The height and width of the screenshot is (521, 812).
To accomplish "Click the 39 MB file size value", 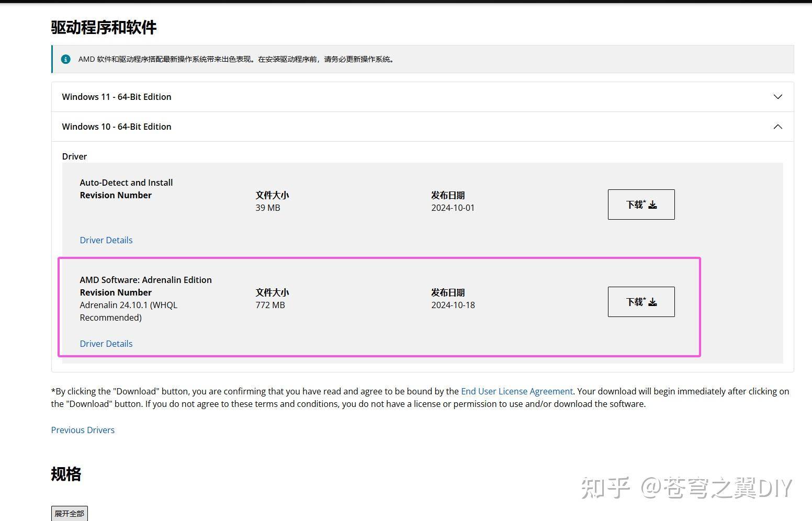I will [x=268, y=208].
